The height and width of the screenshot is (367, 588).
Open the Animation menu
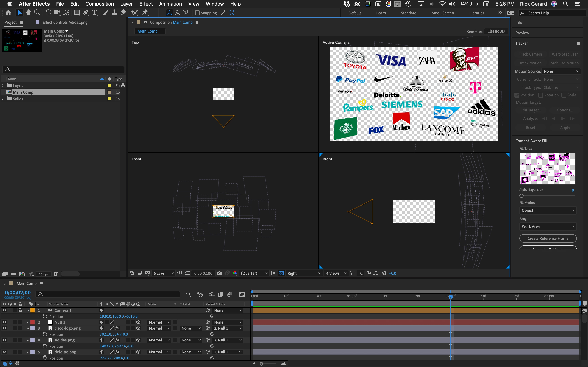pyautogui.click(x=170, y=4)
